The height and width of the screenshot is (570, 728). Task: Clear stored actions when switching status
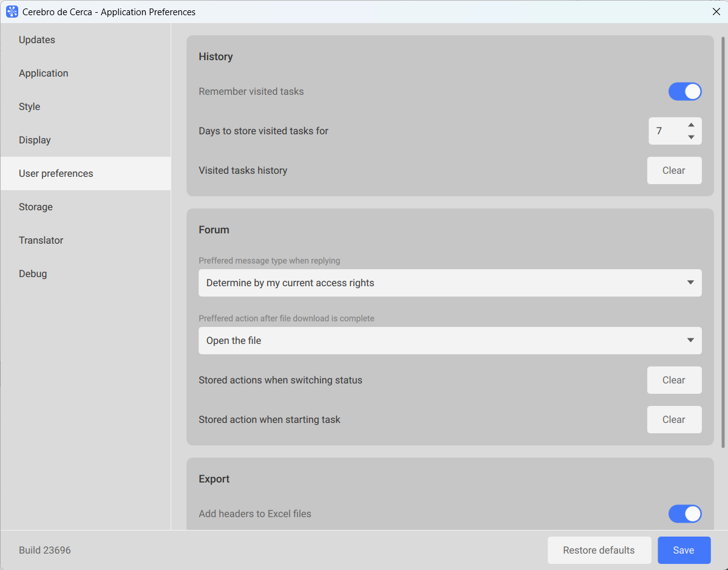(x=674, y=380)
